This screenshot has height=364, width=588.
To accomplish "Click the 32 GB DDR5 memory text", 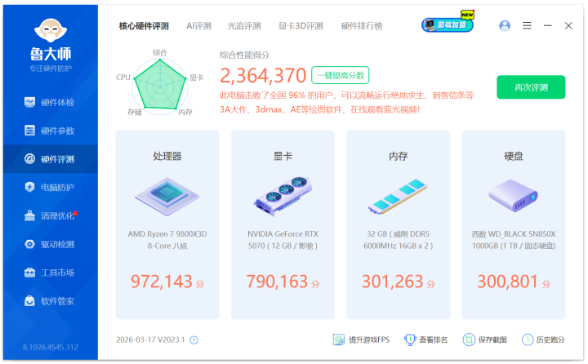I will coord(398,240).
